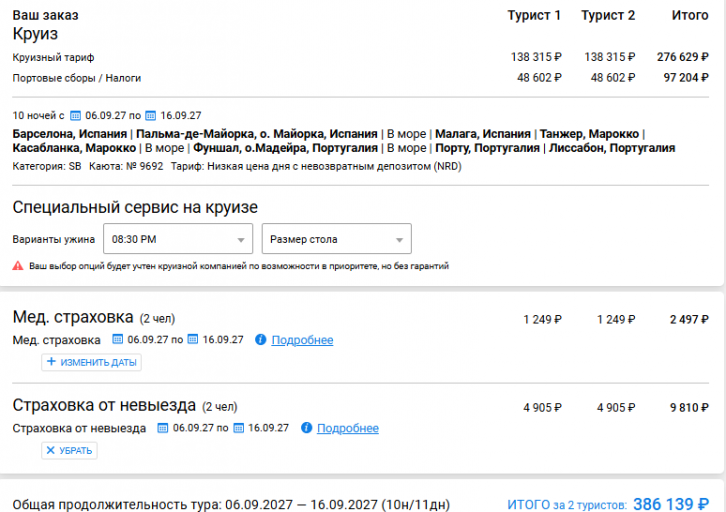Click Турист 1 Страховка от невыезда 4 905 ₽

point(542,407)
